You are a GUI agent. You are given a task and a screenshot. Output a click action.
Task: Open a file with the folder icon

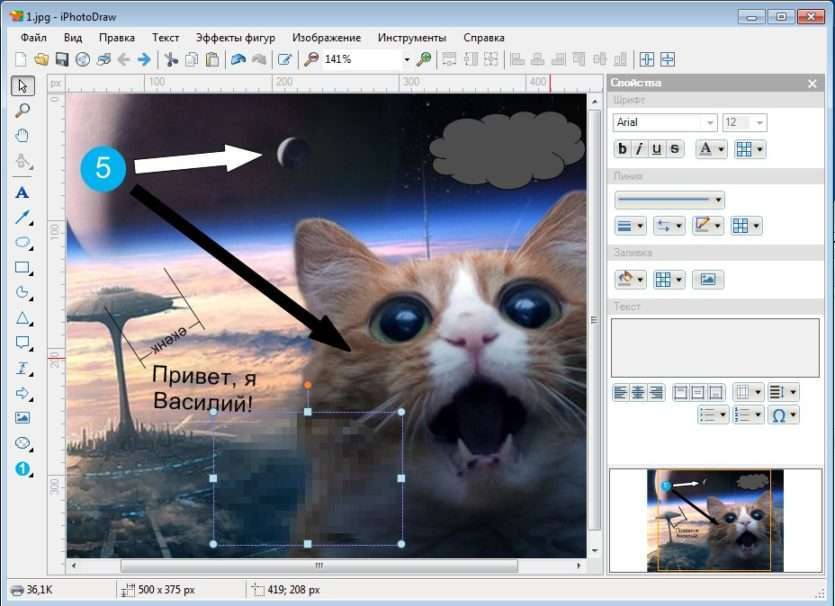pos(42,59)
